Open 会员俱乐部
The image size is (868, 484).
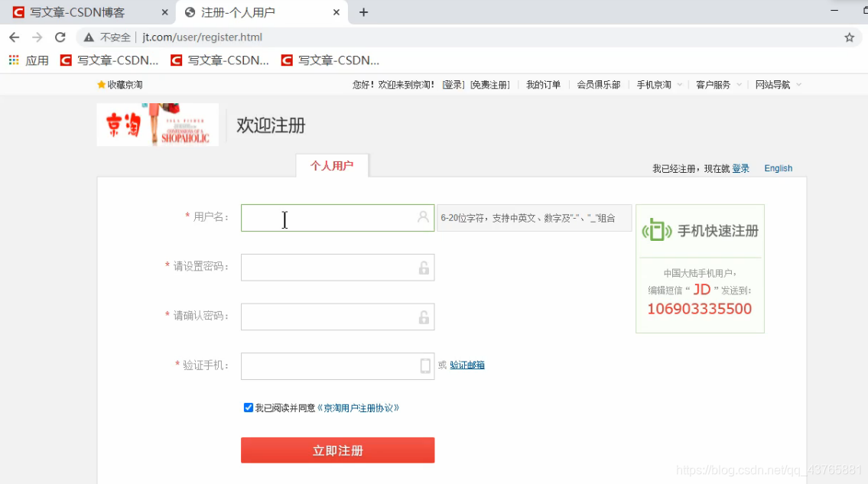coord(598,85)
